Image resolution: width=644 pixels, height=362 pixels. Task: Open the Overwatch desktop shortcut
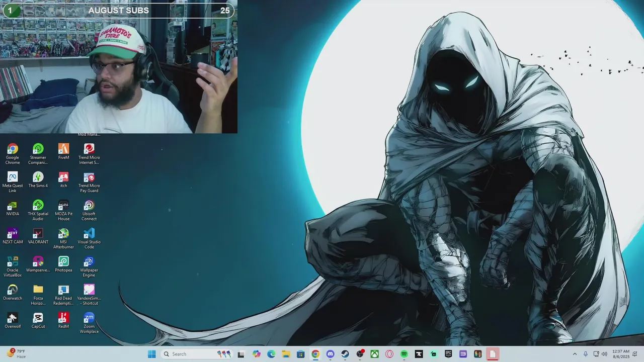pos(13,292)
